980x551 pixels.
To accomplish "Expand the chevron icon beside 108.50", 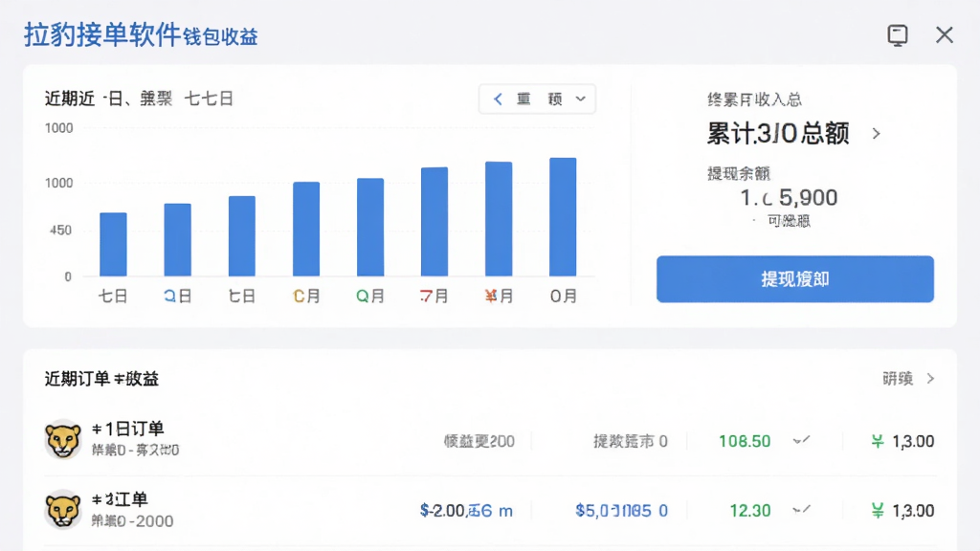I will (801, 441).
